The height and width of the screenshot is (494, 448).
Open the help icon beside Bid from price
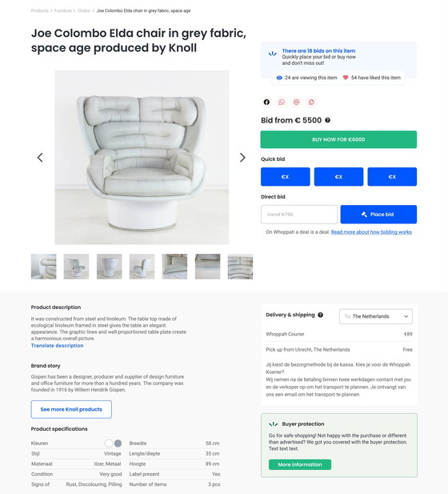tap(327, 120)
